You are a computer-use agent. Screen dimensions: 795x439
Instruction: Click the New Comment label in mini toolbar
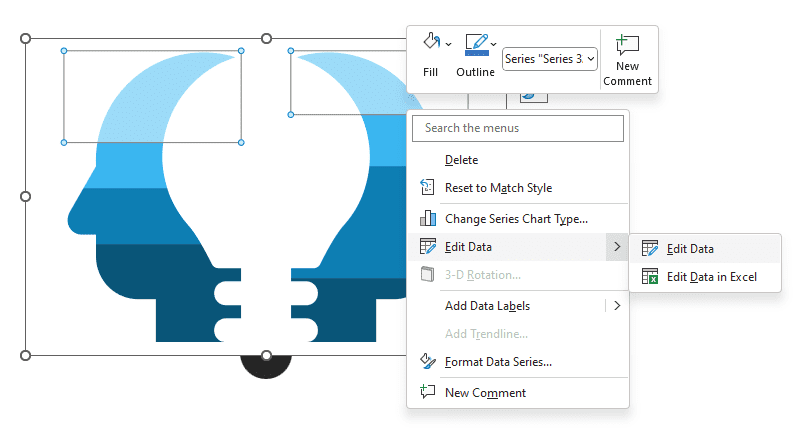coord(627,74)
